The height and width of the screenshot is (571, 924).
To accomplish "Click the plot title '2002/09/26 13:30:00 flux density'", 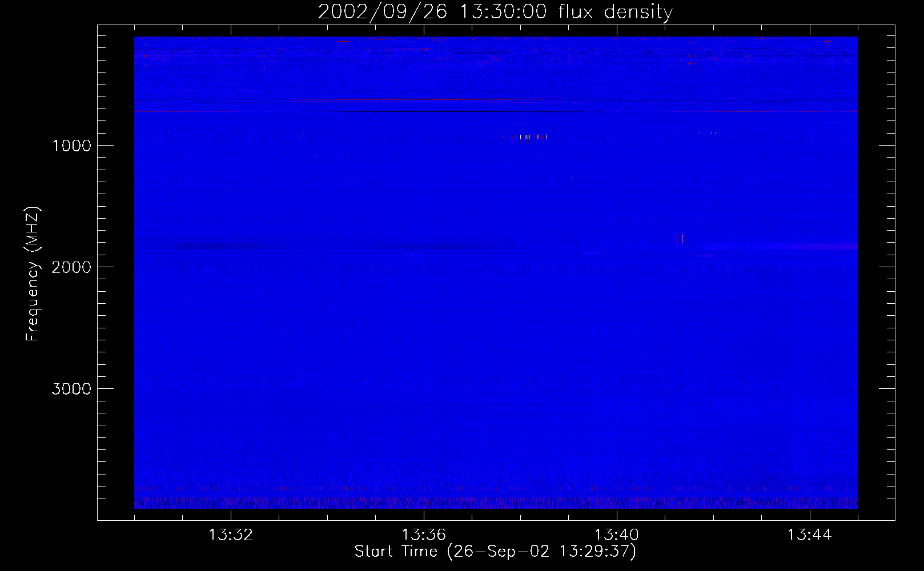I will [495, 11].
